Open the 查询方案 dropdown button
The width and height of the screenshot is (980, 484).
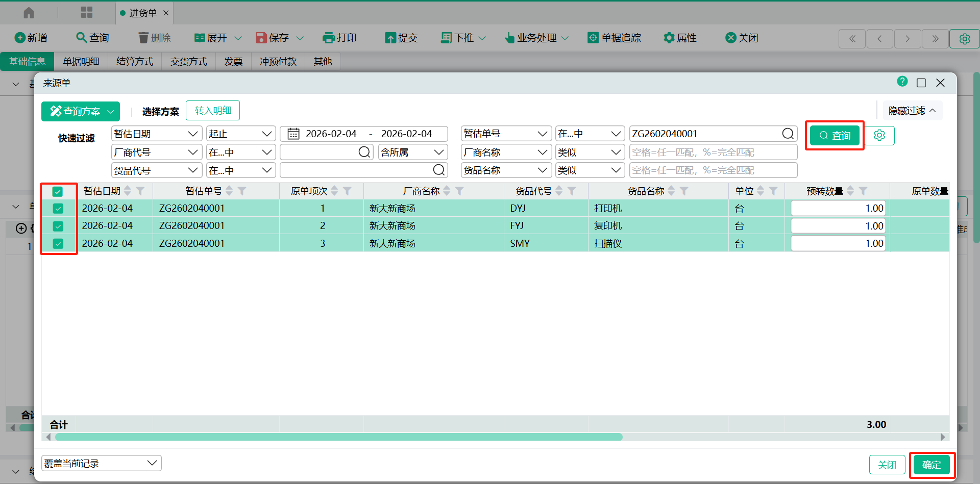point(81,111)
